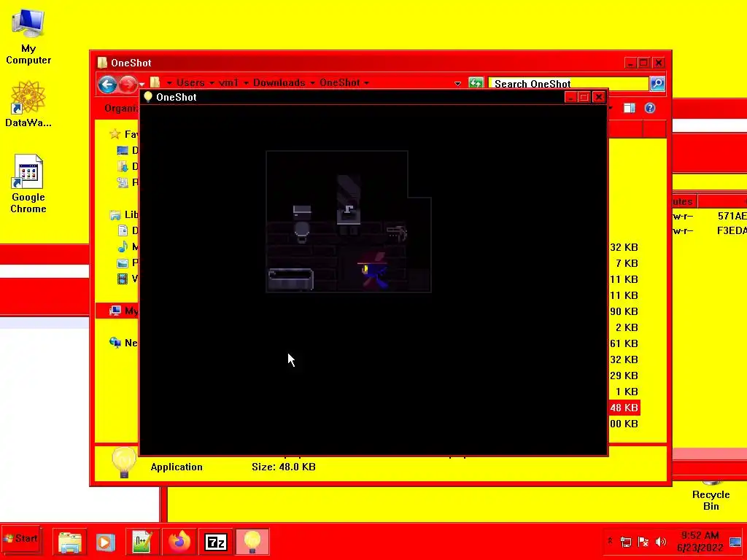Click the search magnifier button
The width and height of the screenshot is (747, 560).
tap(657, 84)
